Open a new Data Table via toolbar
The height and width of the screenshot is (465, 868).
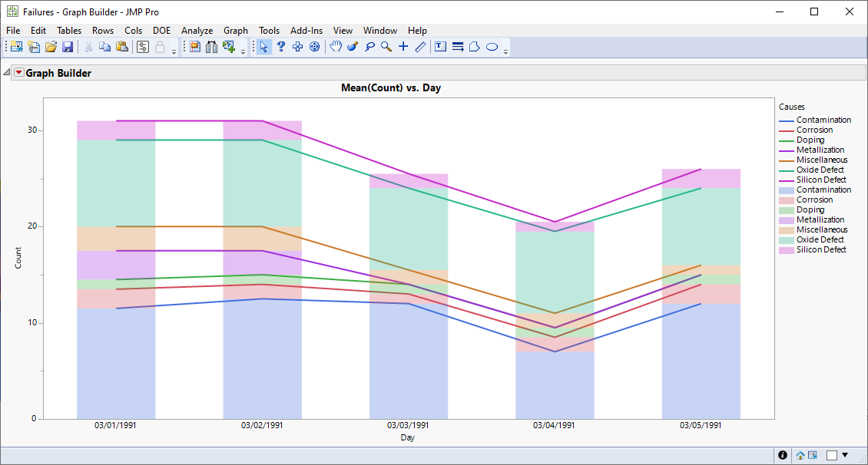pyautogui.click(x=16, y=46)
